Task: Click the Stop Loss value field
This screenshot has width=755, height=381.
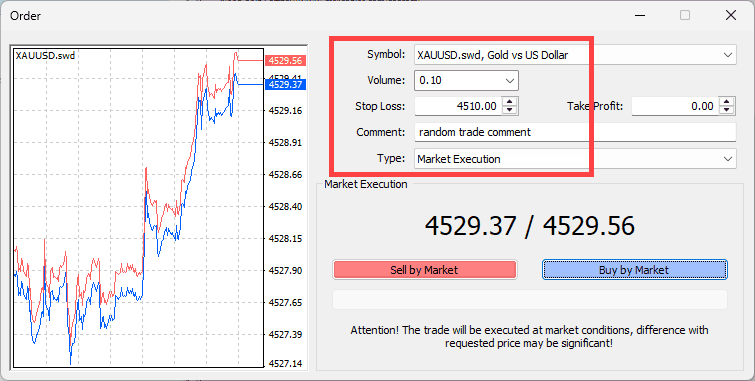Action: point(457,106)
